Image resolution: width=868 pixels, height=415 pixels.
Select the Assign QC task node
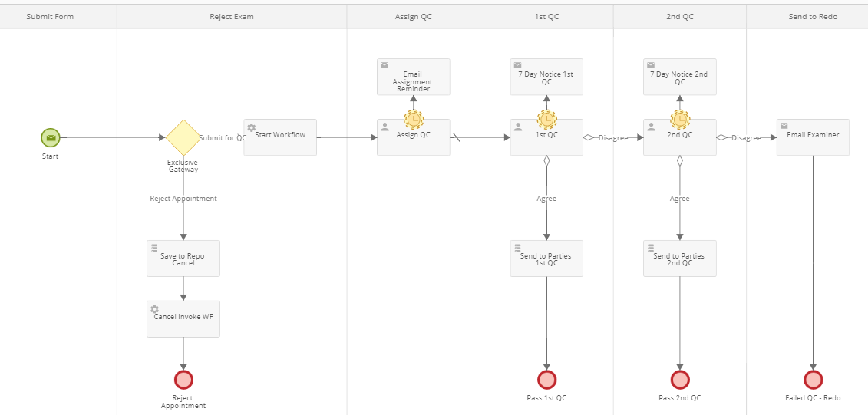414,137
